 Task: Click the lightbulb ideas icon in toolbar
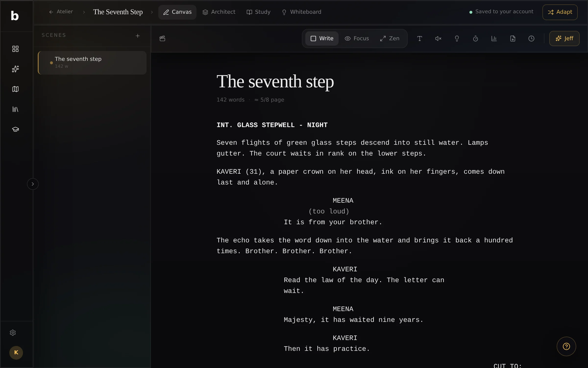coord(457,39)
